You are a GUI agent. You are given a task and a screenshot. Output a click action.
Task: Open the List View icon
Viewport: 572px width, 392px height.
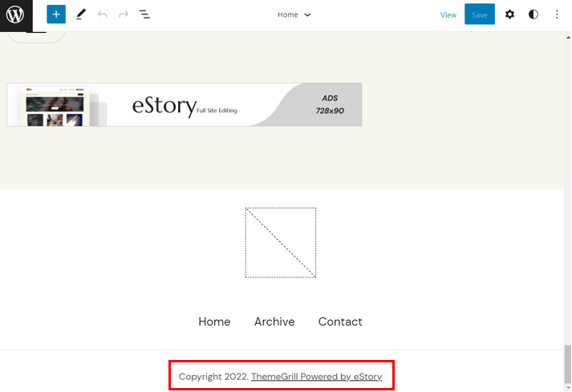click(144, 14)
